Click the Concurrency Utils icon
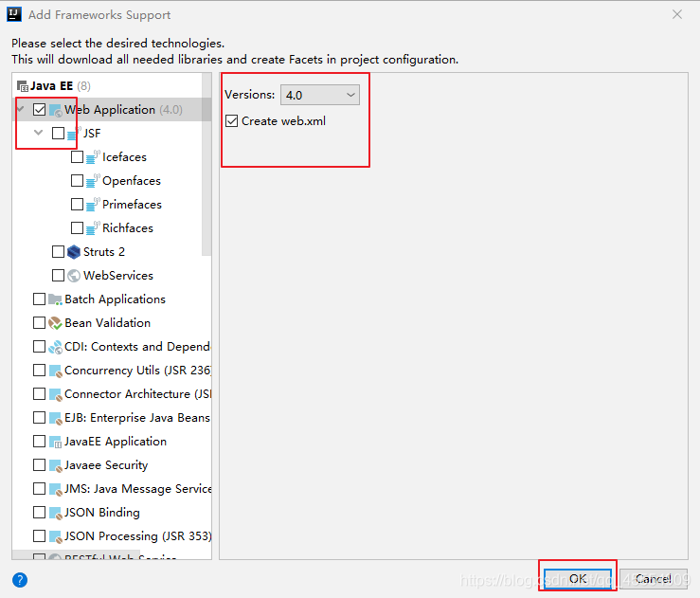 tap(55, 371)
